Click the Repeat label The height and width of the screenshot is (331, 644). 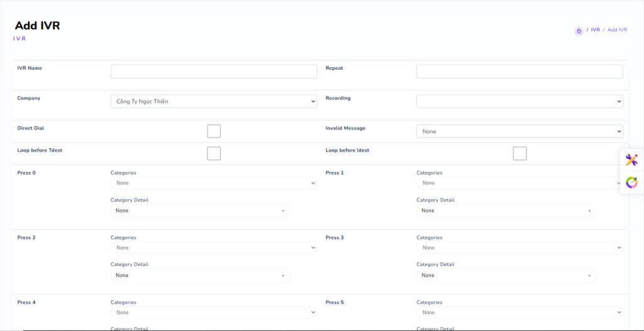(x=335, y=68)
